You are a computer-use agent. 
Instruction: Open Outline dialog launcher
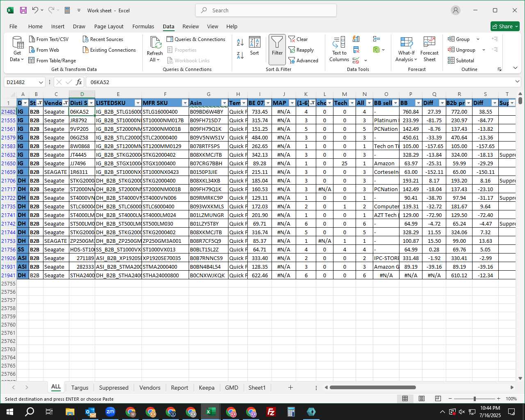[500, 69]
